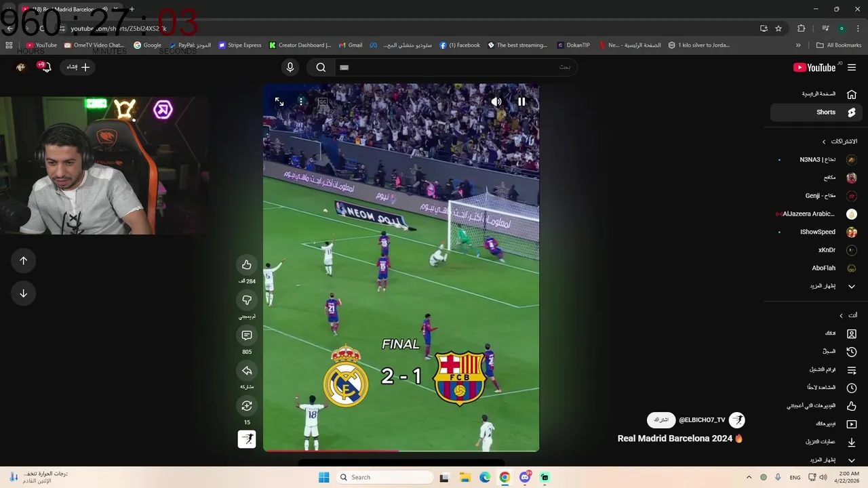
Task: Open the Short's three-dot more menu
Action: click(x=301, y=102)
